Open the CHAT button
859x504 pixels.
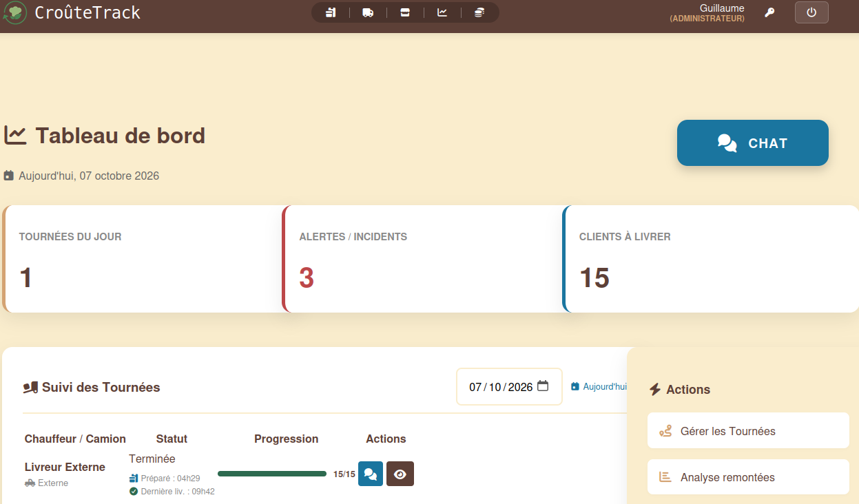point(753,143)
